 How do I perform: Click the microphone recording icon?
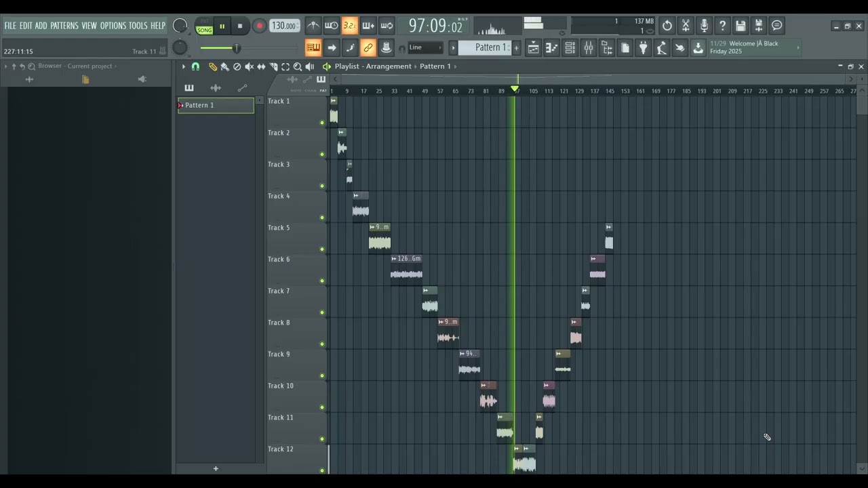point(704,26)
